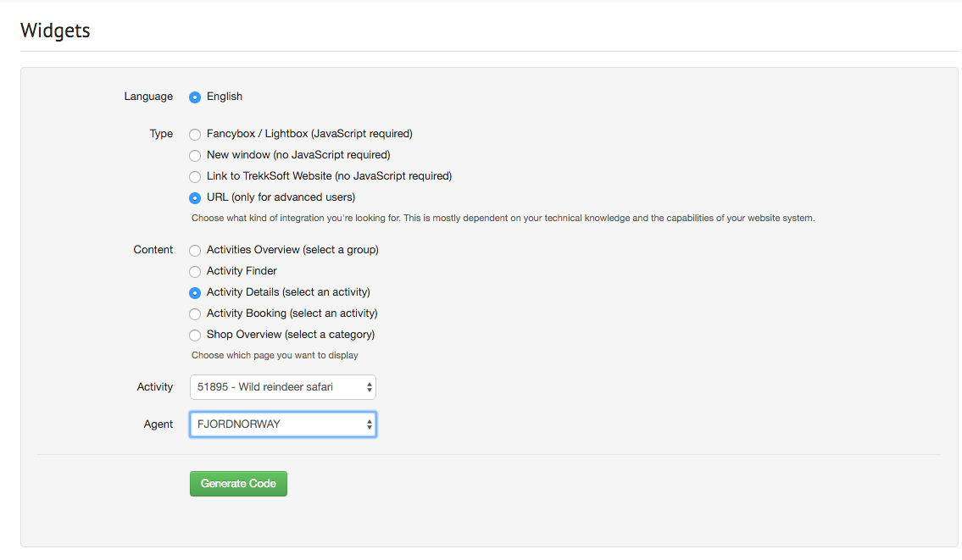Open the Agent dropdown showing FJORDNORWAY

(283, 424)
